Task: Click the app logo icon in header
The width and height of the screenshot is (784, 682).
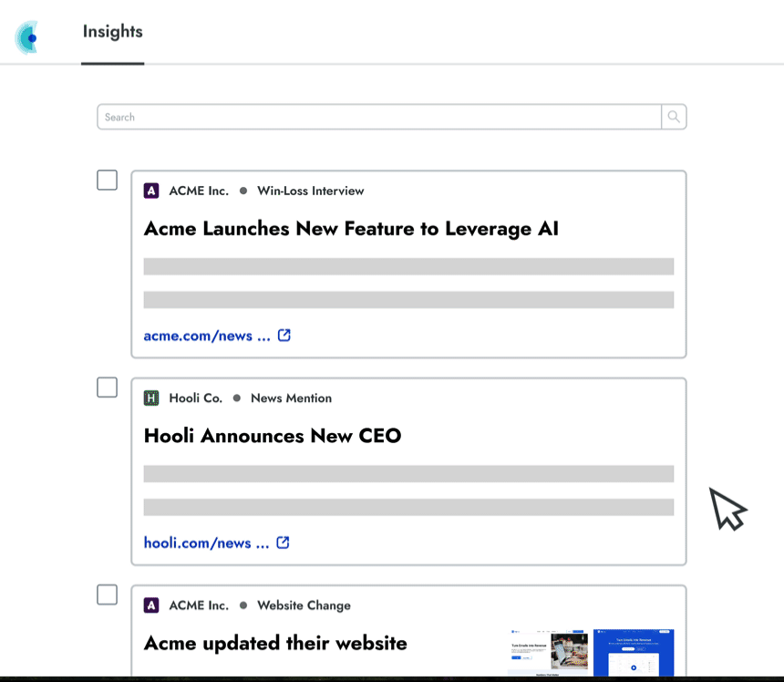Action: [x=27, y=37]
